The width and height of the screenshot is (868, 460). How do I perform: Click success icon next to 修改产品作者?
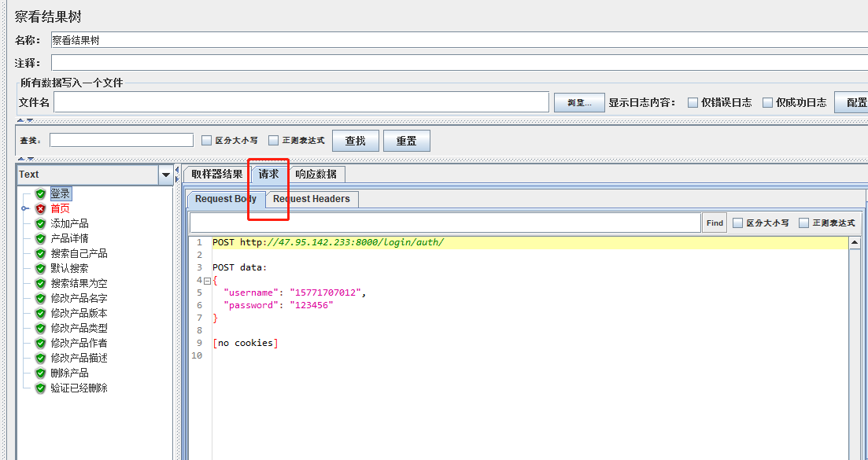pyautogui.click(x=40, y=344)
